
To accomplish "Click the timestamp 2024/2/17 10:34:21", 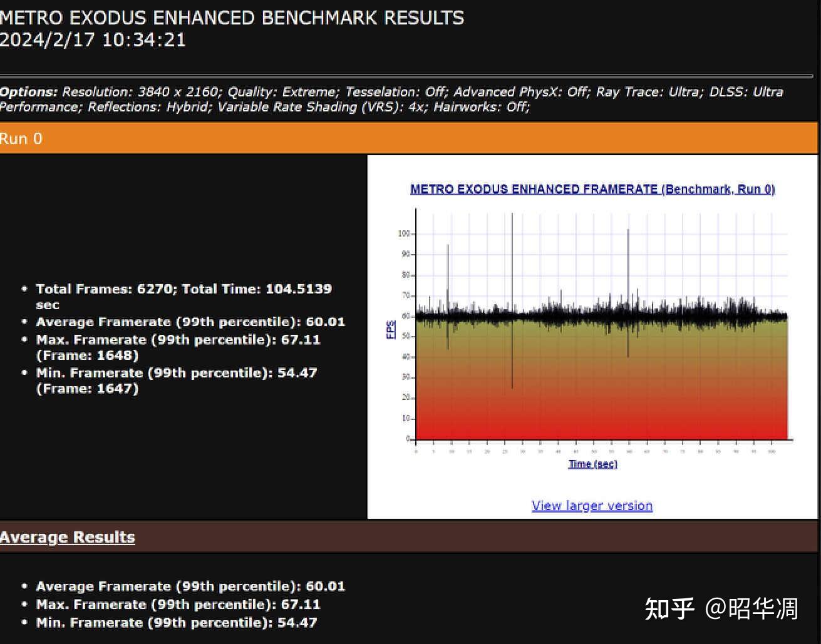I will (93, 40).
